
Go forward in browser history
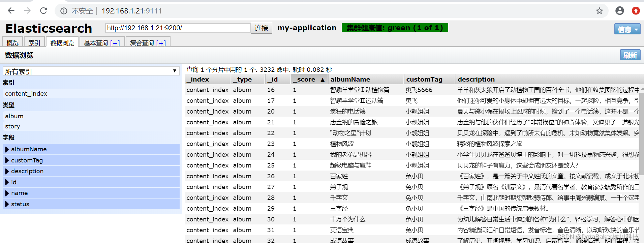[x=27, y=11]
